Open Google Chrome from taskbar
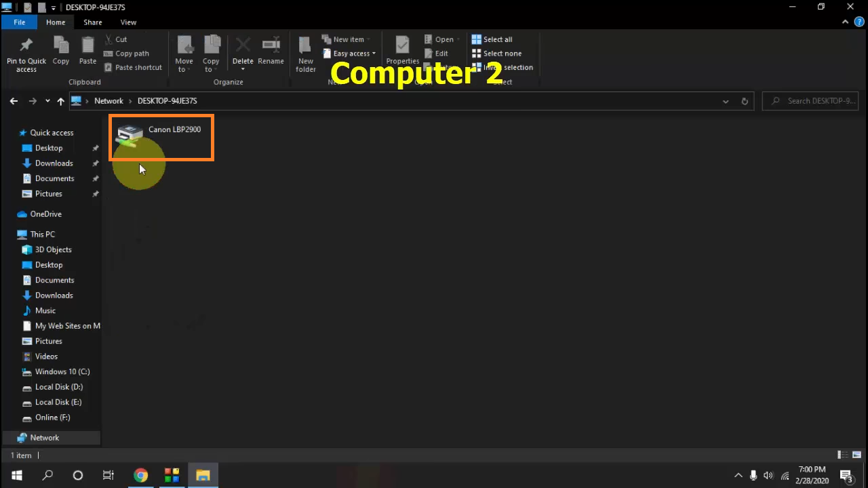Viewport: 868px width, 488px height. coord(140,475)
